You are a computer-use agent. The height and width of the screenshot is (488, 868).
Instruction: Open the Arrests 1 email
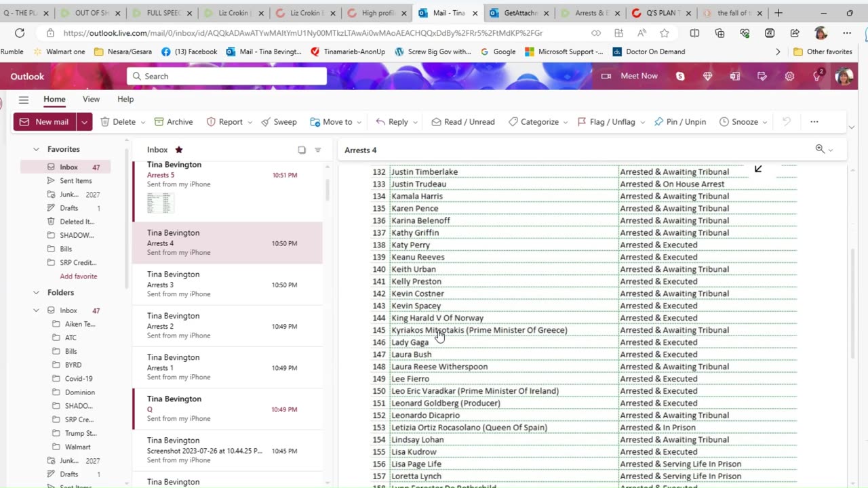[227, 367]
